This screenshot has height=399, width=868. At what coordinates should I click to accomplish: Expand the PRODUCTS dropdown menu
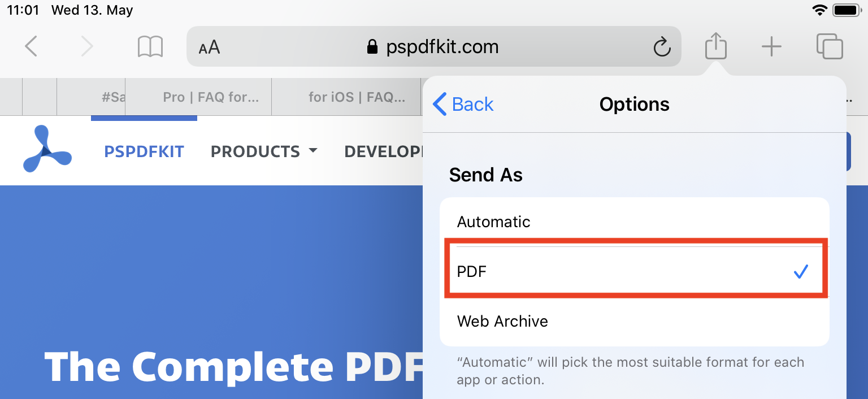click(x=263, y=151)
